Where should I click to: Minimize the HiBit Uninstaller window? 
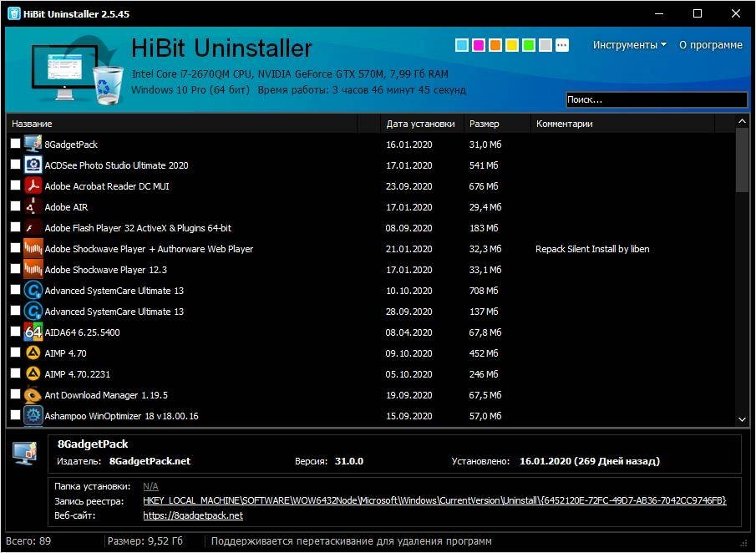point(659,13)
